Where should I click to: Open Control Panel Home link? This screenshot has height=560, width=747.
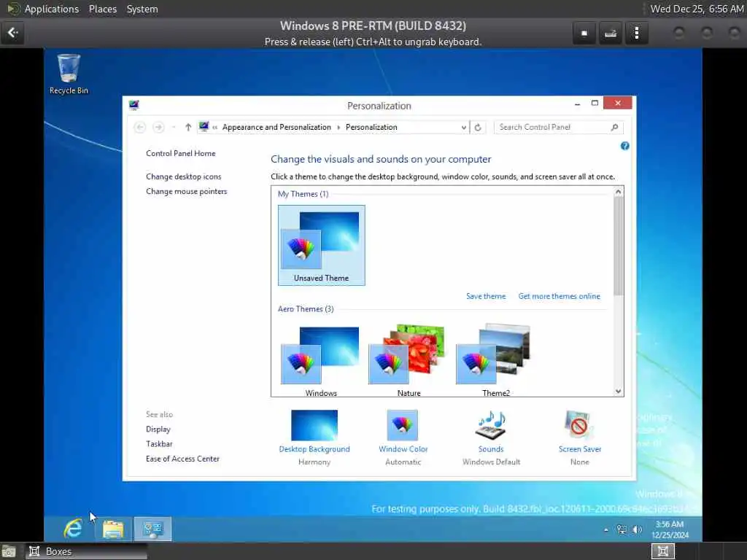(x=181, y=153)
